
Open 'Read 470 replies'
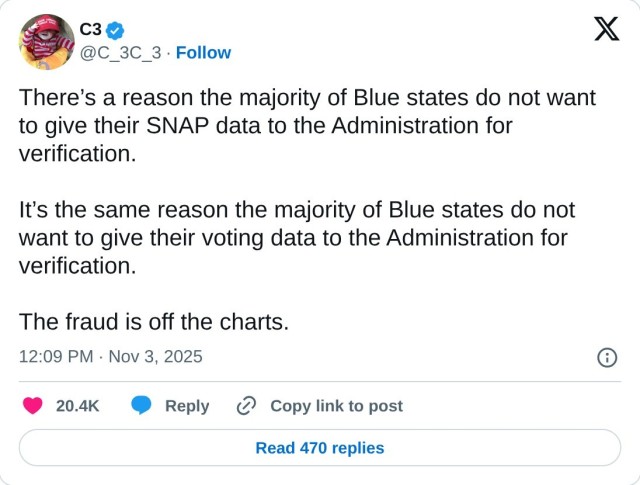point(320,448)
